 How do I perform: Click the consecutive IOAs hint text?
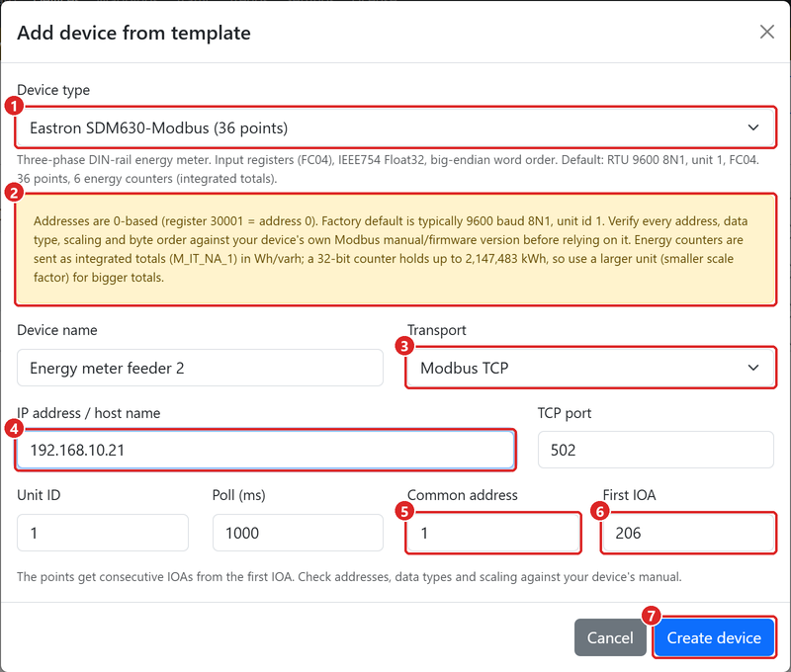point(349,576)
